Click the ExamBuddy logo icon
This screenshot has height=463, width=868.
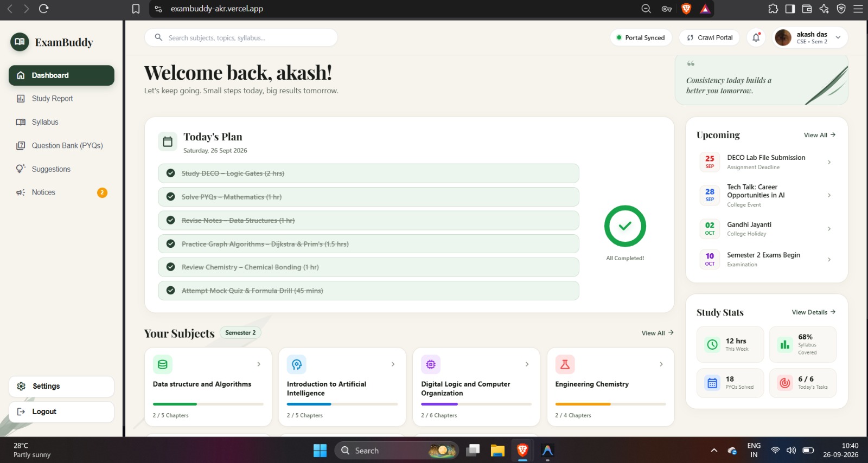[x=20, y=42]
